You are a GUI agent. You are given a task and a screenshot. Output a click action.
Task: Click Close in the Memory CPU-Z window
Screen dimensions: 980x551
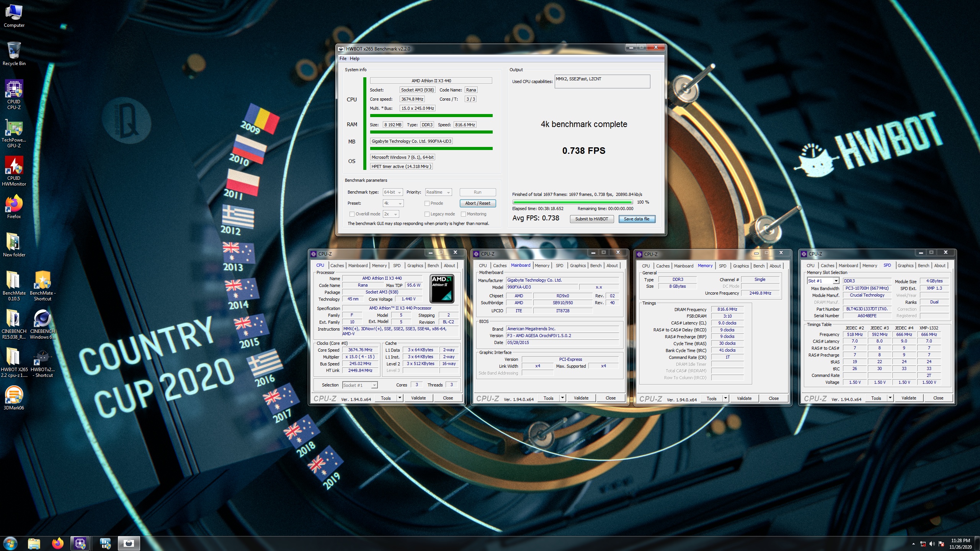point(773,398)
